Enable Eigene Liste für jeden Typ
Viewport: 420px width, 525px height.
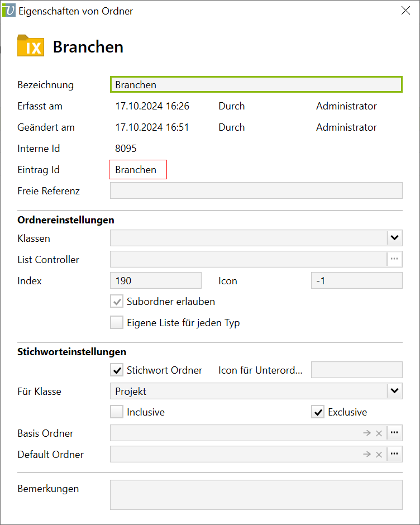click(117, 323)
